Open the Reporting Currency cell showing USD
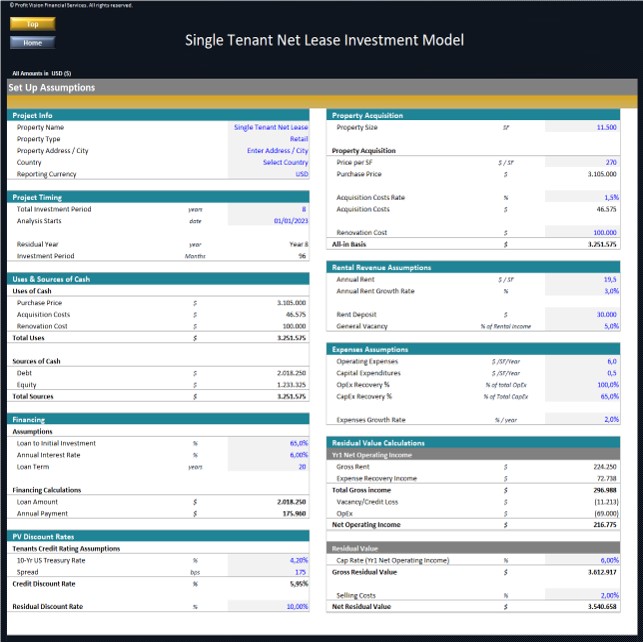This screenshot has height=642, width=643. tap(268, 174)
